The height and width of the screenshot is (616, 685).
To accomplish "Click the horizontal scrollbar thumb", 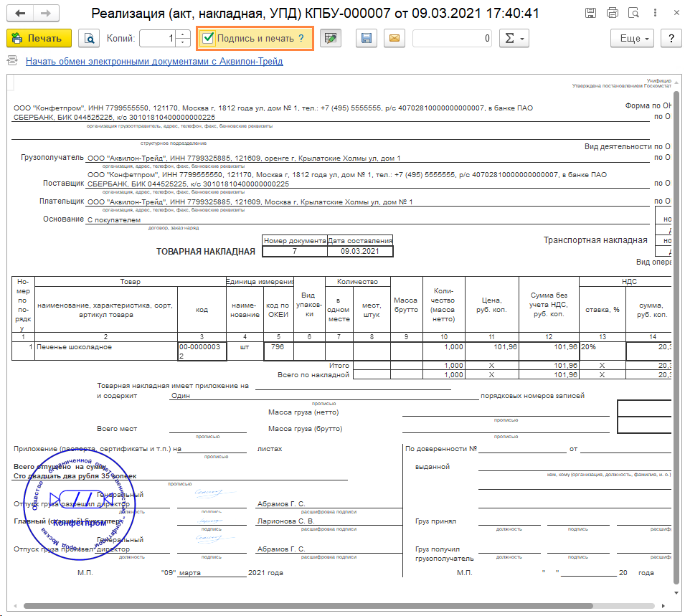I will point(308,605).
